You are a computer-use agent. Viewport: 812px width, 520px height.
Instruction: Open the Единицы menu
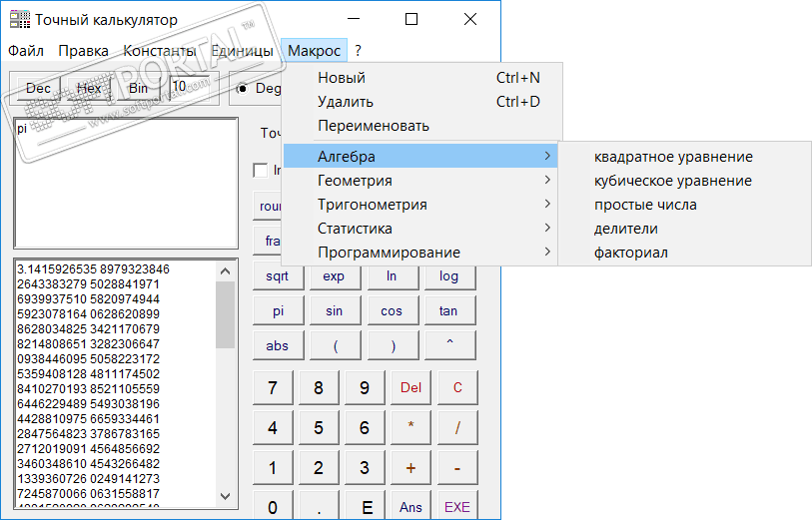point(243,51)
